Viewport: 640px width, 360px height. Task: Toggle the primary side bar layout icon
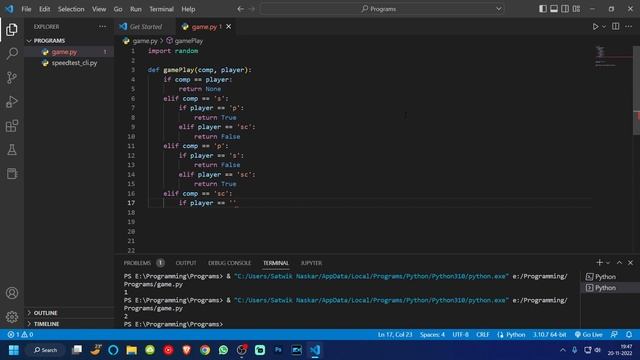click(542, 9)
